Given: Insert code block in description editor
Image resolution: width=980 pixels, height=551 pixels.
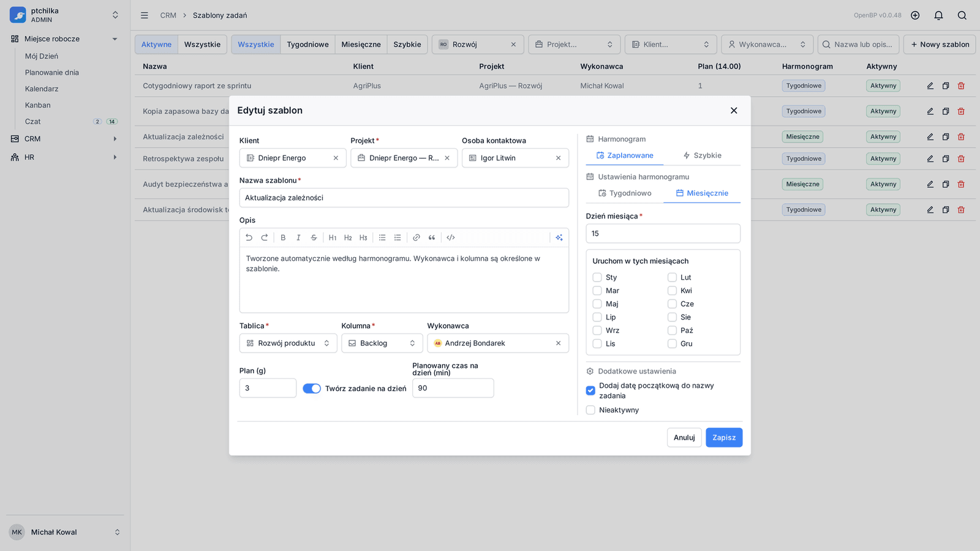Looking at the screenshot, I should point(451,238).
